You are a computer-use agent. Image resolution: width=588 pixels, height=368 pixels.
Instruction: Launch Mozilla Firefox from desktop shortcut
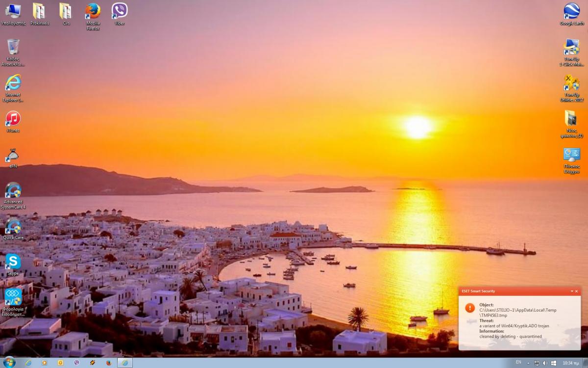93,16
